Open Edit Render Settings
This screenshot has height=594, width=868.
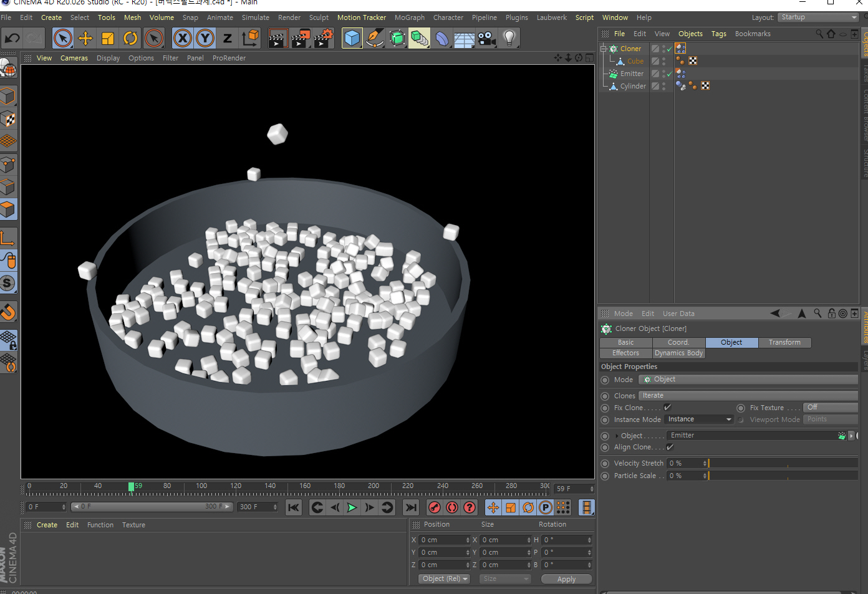[323, 39]
